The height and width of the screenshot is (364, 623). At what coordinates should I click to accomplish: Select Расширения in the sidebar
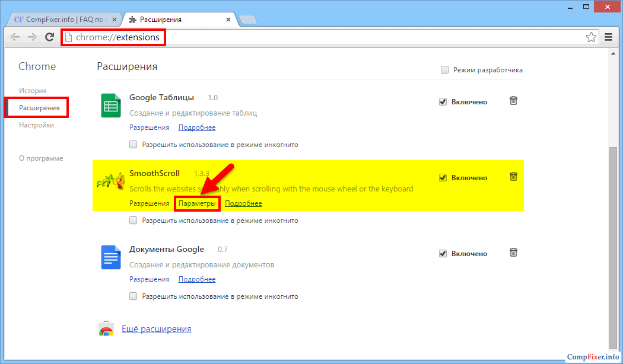coord(39,108)
